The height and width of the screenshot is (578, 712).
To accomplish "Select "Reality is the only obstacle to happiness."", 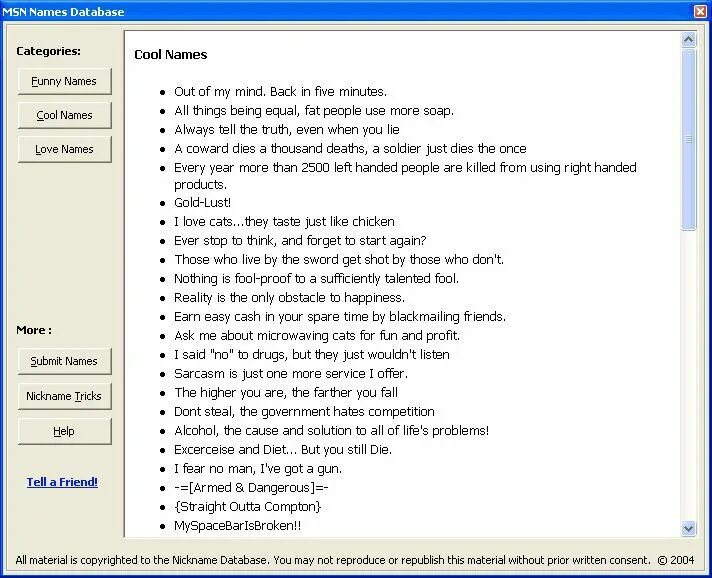I will (289, 298).
